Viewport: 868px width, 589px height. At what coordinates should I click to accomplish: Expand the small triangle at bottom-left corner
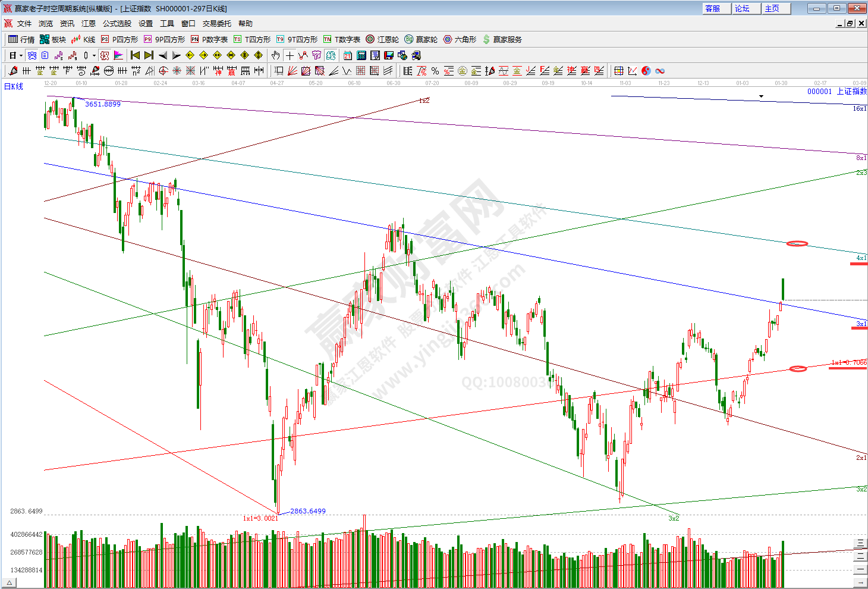10,583
